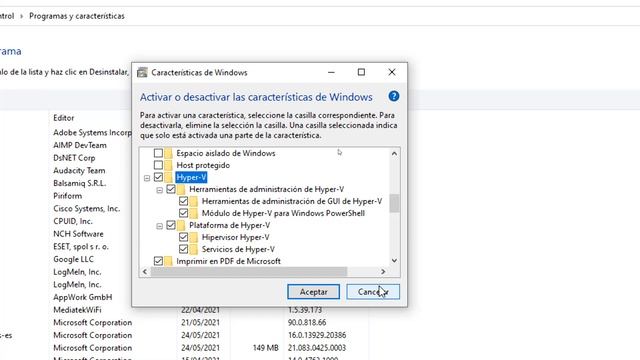The image size is (640, 360).
Task: Select AppWork GmbH row in programs list
Action: click(82, 297)
